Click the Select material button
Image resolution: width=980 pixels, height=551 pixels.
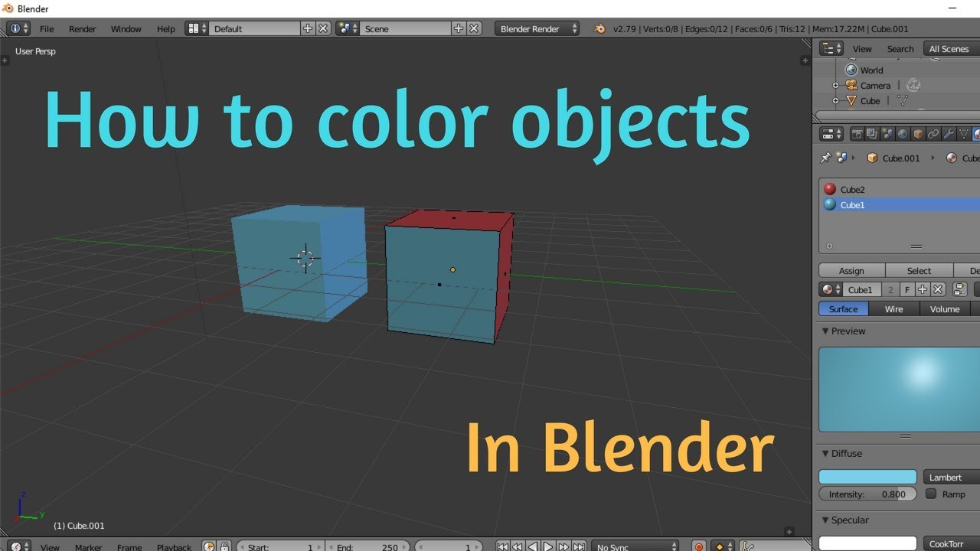point(919,270)
